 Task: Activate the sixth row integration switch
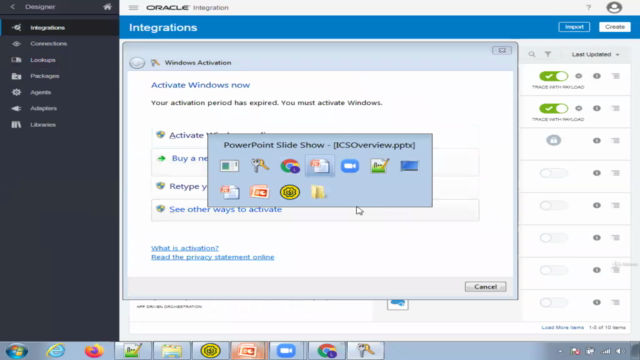click(553, 238)
